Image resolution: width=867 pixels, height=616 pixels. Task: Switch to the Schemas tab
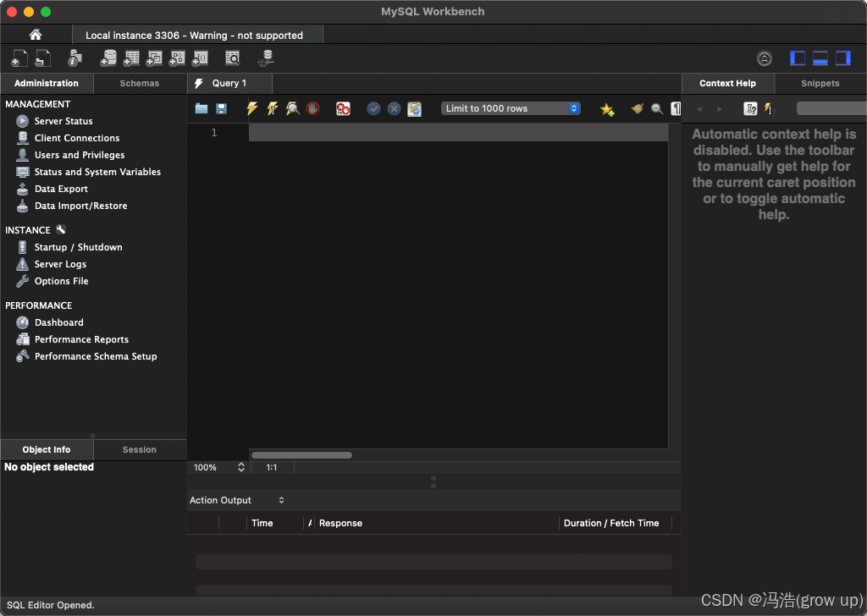coord(140,84)
